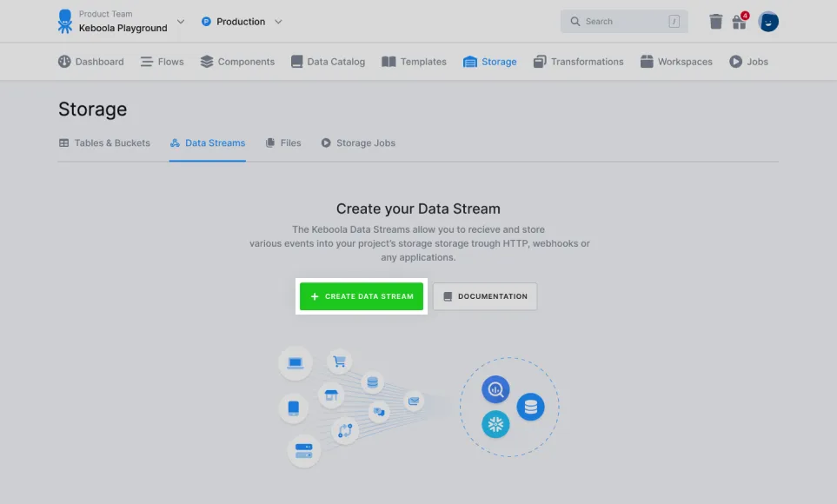Open Transformations in the navigation
The image size is (837, 504).
click(578, 62)
